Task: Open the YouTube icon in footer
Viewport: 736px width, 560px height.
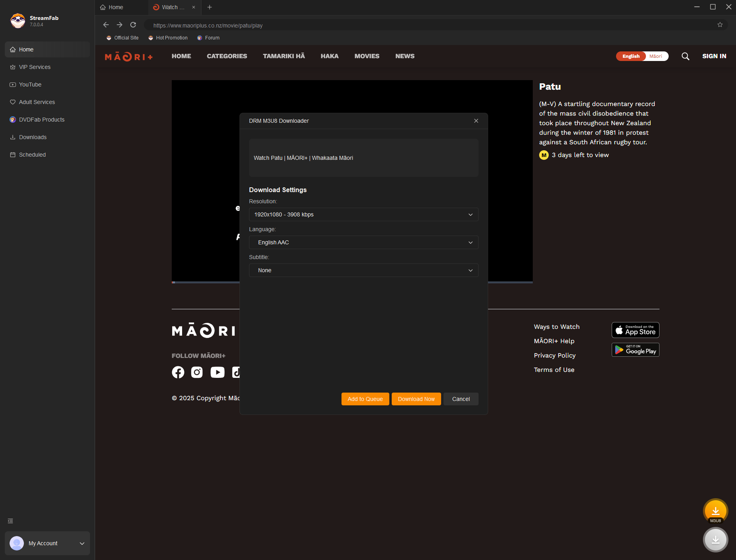Action: click(217, 372)
